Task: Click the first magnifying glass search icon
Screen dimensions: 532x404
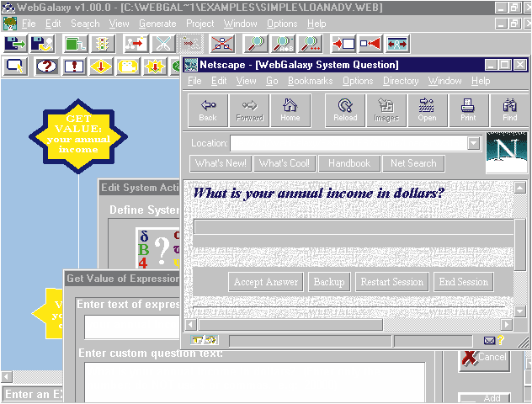Action: (x=253, y=43)
